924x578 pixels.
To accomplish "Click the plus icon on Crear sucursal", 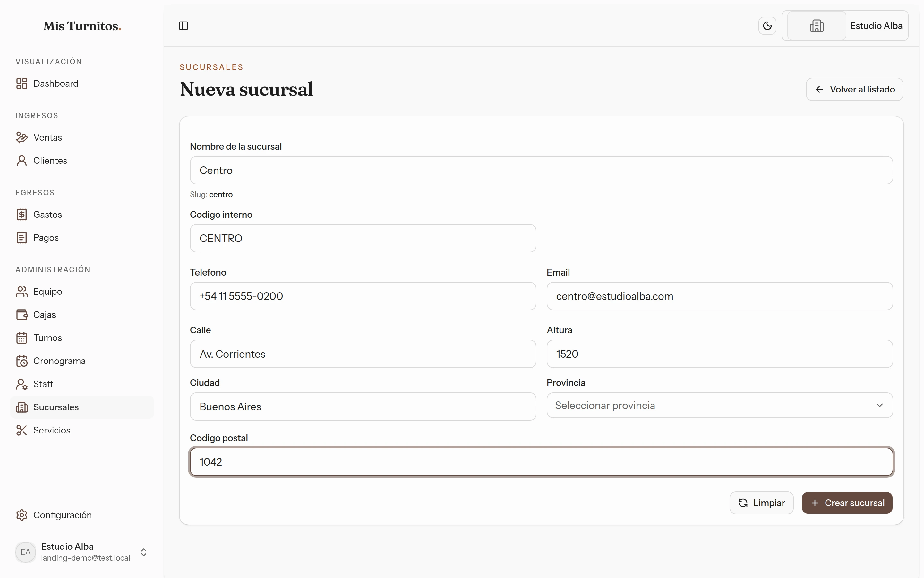I will pos(815,503).
